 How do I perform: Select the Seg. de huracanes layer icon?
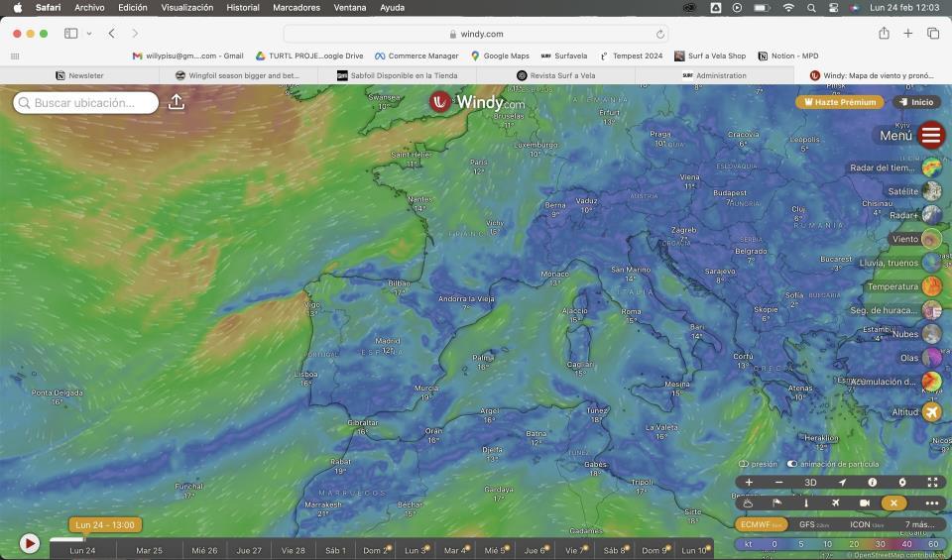[x=932, y=310]
